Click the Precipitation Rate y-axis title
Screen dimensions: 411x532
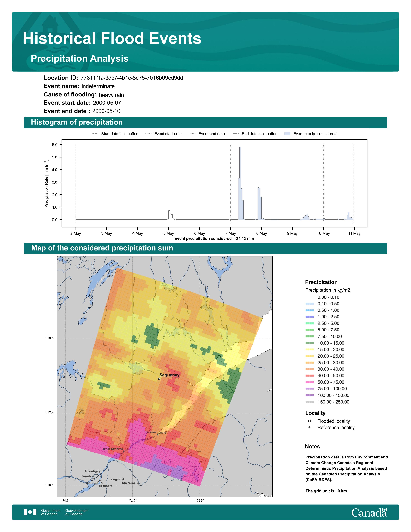click(x=46, y=183)
